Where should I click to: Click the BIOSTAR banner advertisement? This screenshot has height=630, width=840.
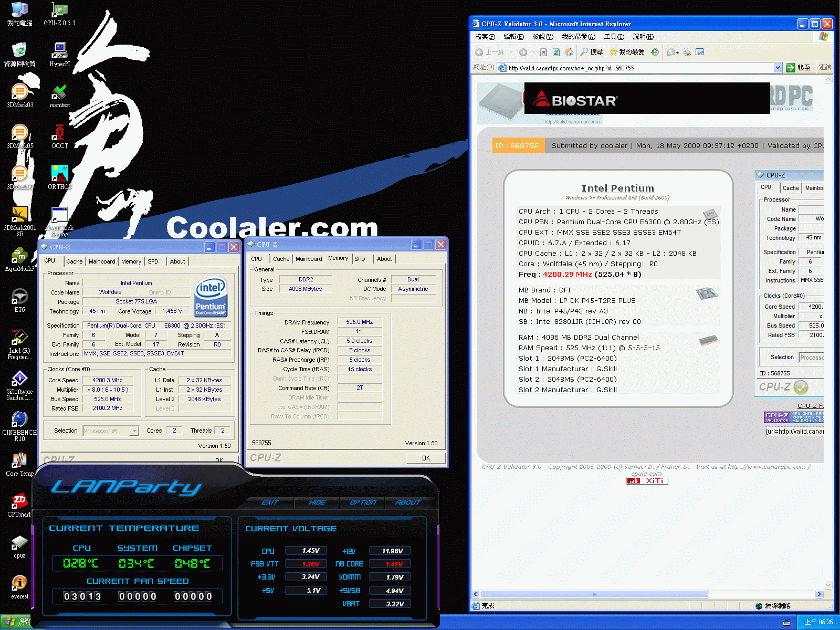coord(647,98)
